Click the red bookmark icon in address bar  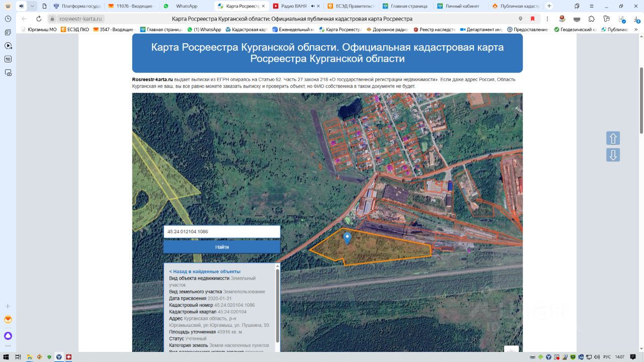[532, 19]
